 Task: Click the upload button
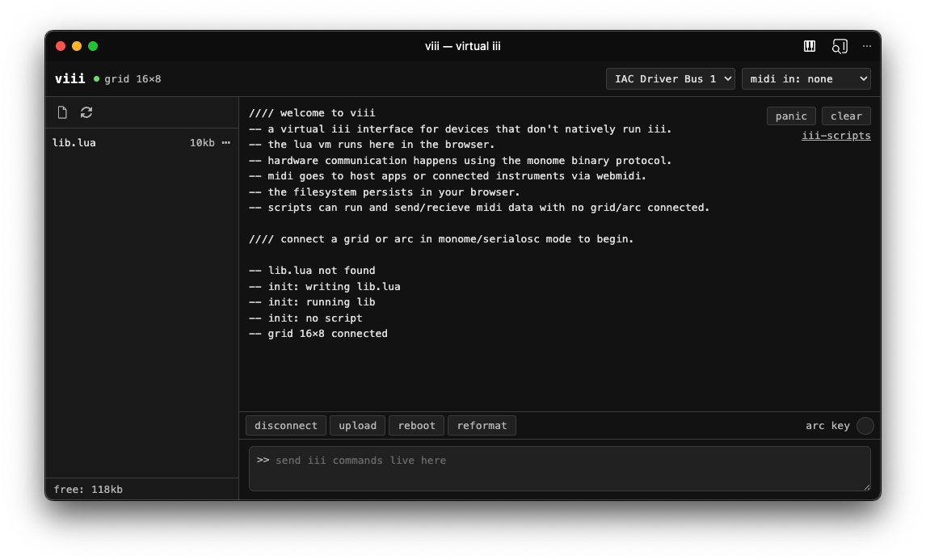coord(357,425)
